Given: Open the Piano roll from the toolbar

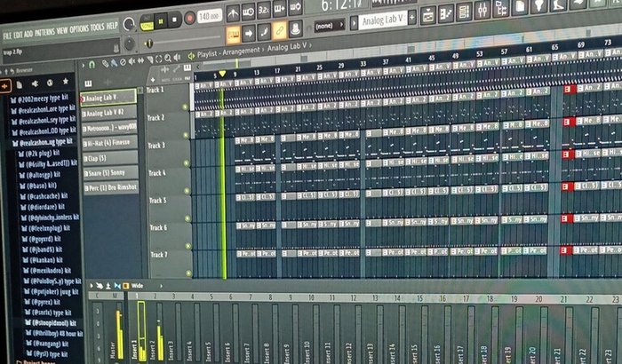Looking at the screenshot, I should point(446,14).
